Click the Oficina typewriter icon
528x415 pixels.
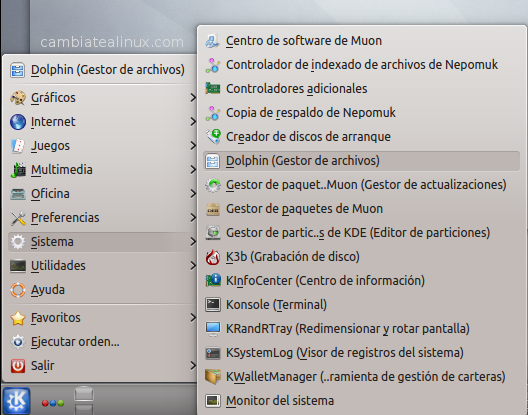18,194
